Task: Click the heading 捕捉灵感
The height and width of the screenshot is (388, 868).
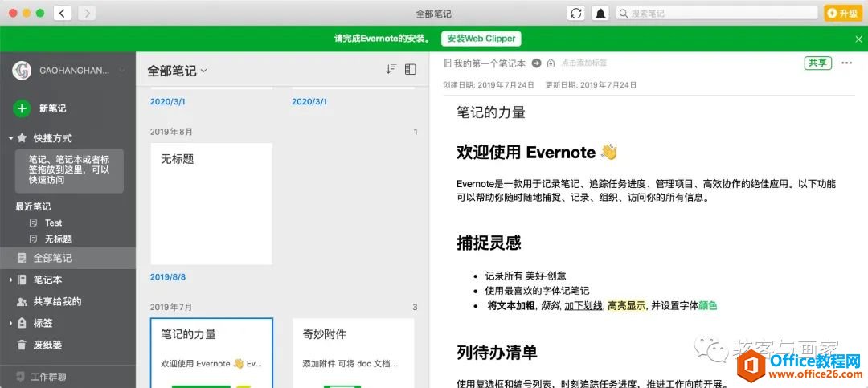Action: (x=489, y=243)
